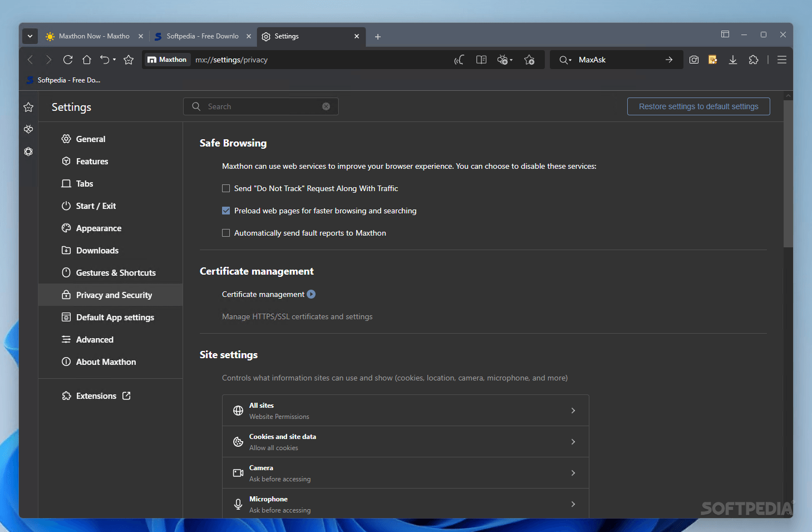This screenshot has width=812, height=532.
Task: Open Maxnote from the toolbar
Action: [713, 60]
